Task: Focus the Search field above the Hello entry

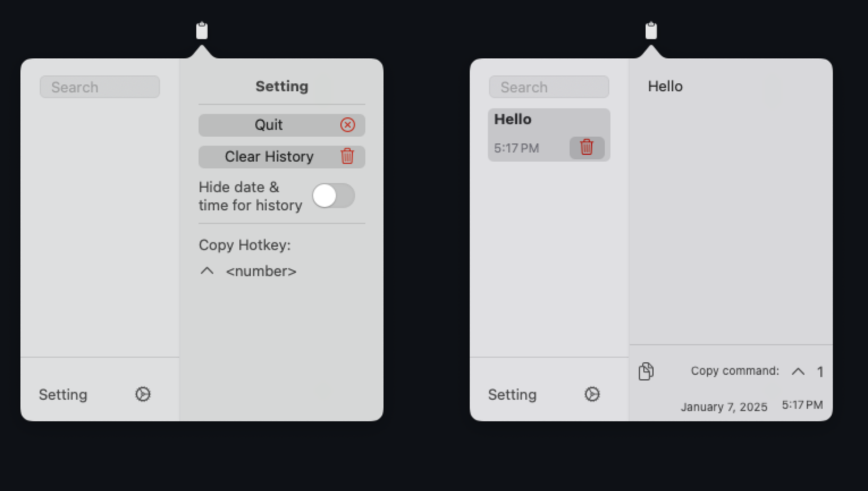Action: 549,87
